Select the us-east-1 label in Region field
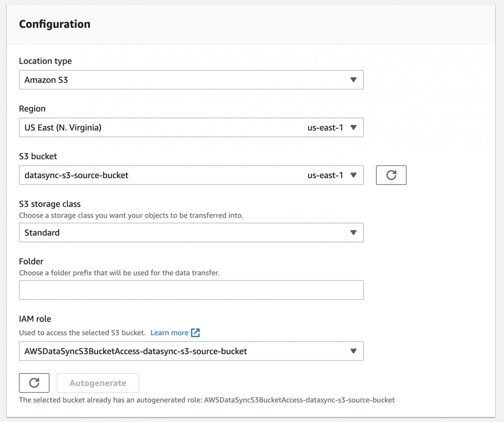The height and width of the screenshot is (422, 504). [x=325, y=127]
